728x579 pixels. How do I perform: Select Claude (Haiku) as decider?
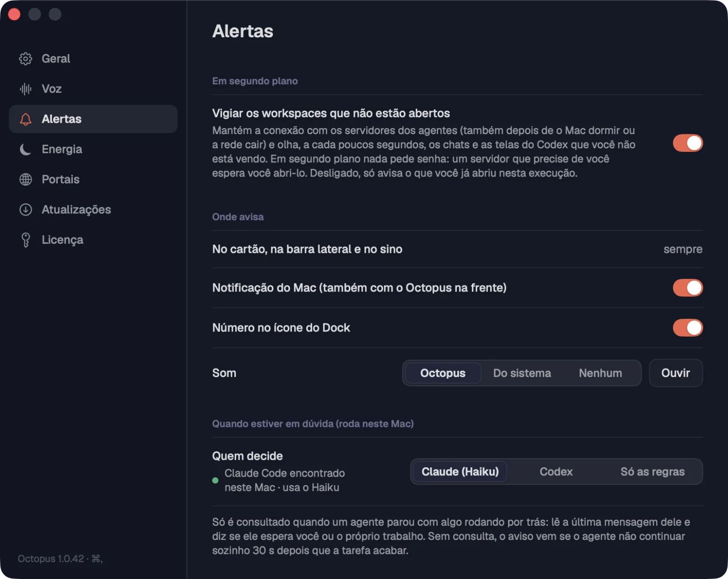point(460,472)
